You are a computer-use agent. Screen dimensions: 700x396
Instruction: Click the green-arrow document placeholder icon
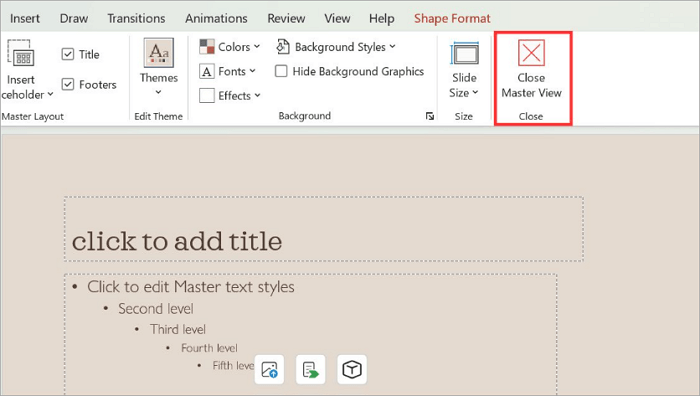click(311, 370)
